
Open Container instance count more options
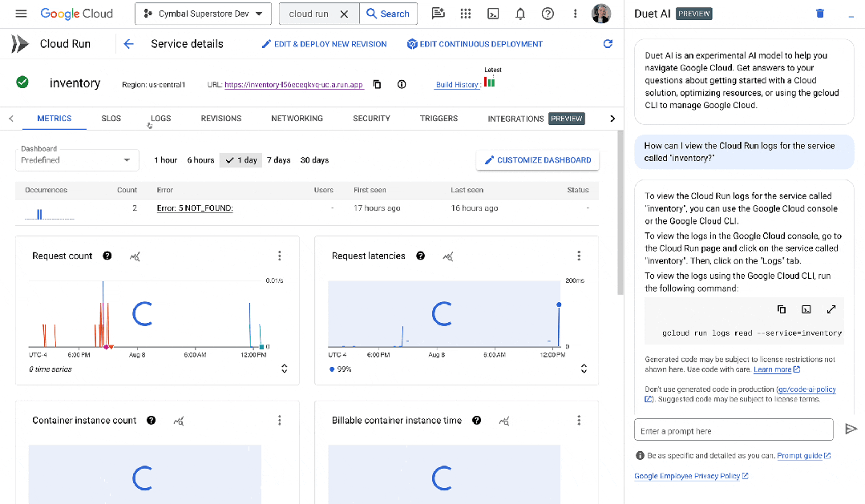280,421
